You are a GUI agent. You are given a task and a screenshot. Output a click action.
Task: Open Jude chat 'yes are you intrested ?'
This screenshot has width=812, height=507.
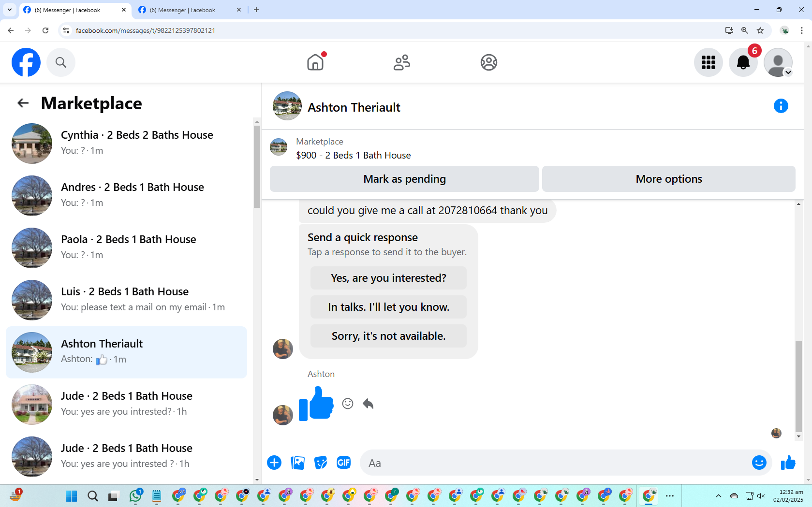pyautogui.click(x=127, y=456)
